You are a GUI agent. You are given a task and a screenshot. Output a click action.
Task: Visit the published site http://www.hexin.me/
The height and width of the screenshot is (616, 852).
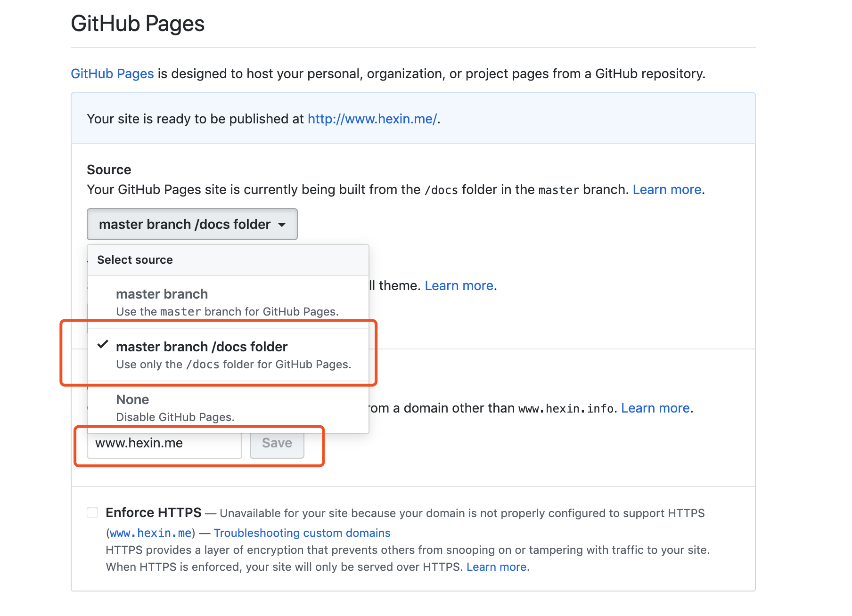click(371, 119)
